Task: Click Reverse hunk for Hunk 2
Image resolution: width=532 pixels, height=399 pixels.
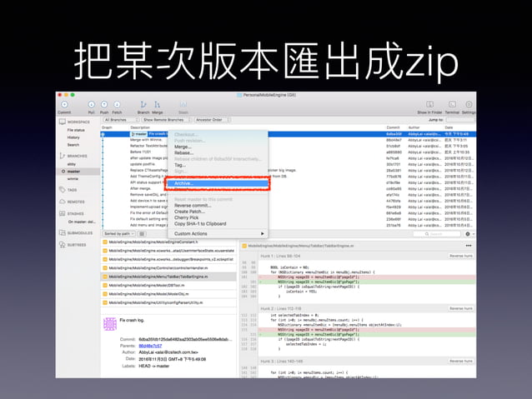Action: pos(461,308)
